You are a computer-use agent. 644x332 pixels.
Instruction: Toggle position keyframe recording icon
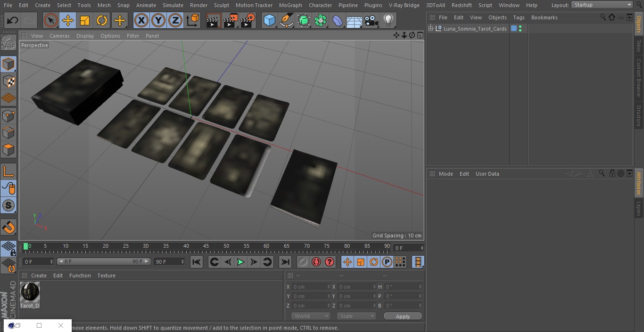click(x=347, y=262)
